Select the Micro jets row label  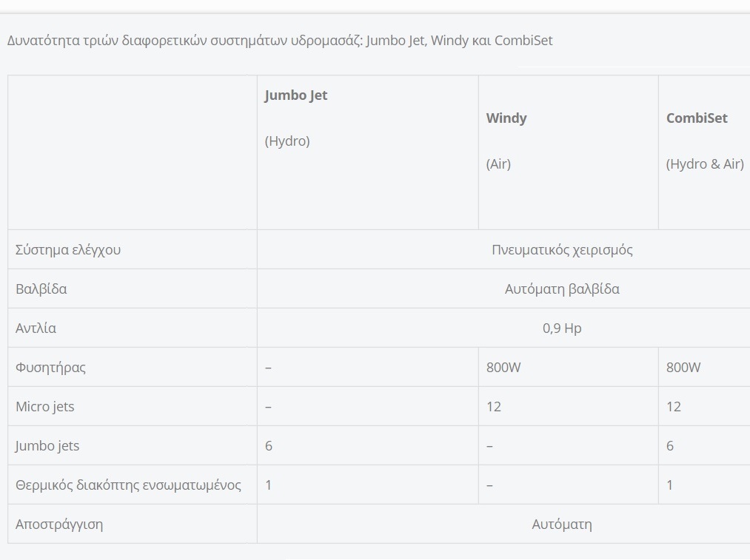coord(45,406)
